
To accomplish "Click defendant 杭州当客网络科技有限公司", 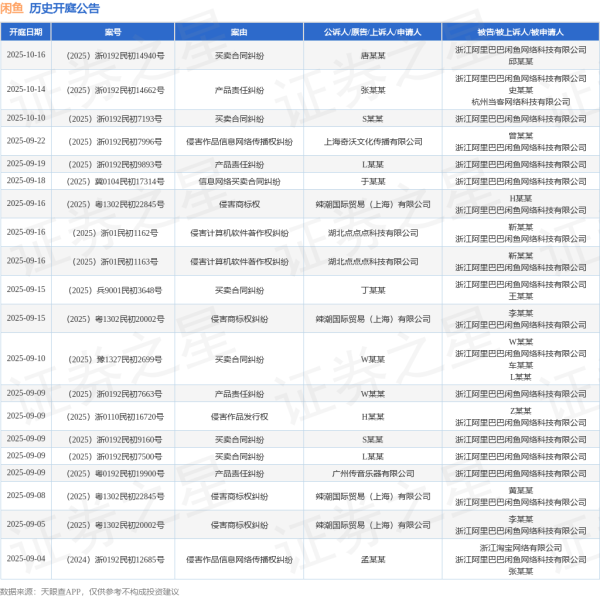I will pos(520,102).
